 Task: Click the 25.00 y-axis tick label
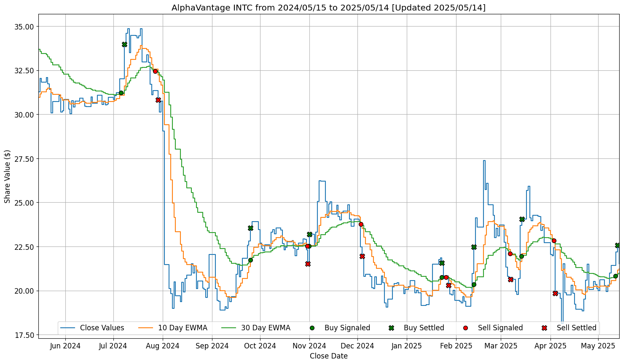coord(25,203)
